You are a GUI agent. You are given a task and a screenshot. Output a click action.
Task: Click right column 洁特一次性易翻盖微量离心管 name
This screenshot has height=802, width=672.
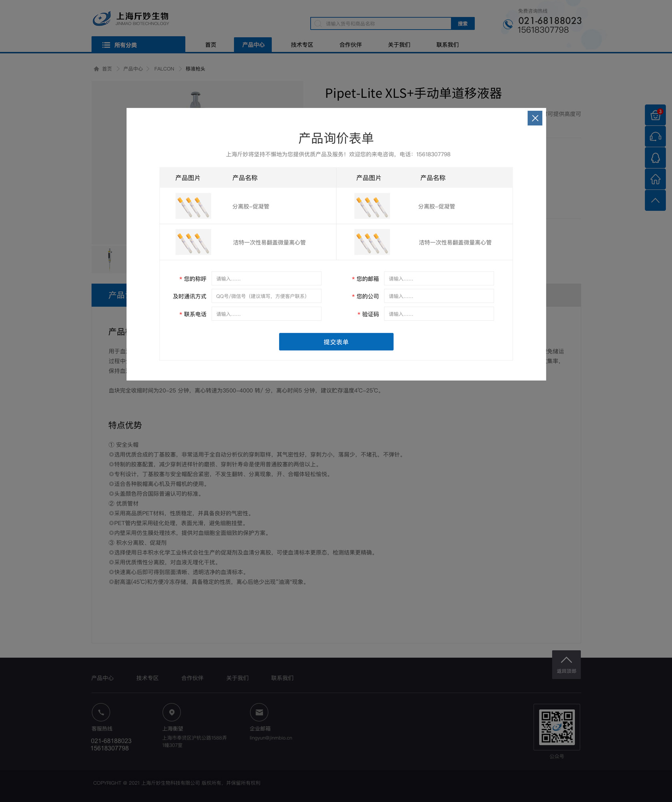point(455,242)
